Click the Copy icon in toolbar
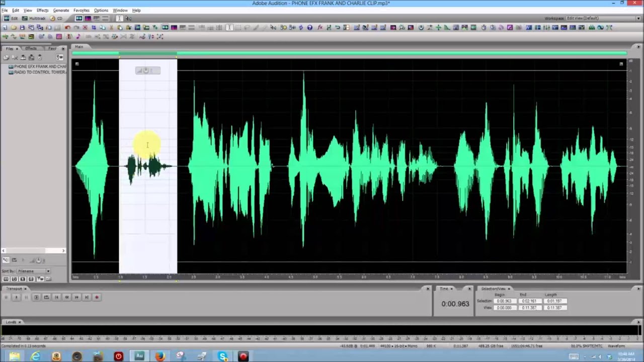This screenshot has height=362, width=644. 103,27
